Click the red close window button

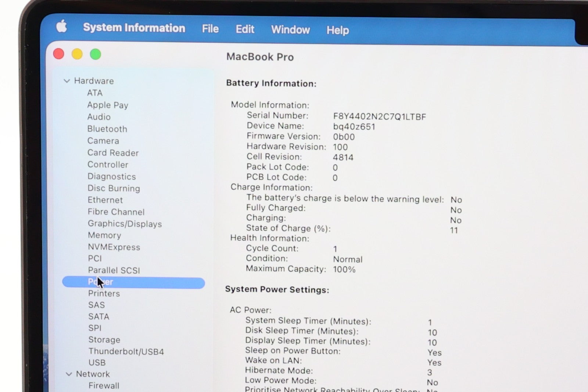point(59,54)
